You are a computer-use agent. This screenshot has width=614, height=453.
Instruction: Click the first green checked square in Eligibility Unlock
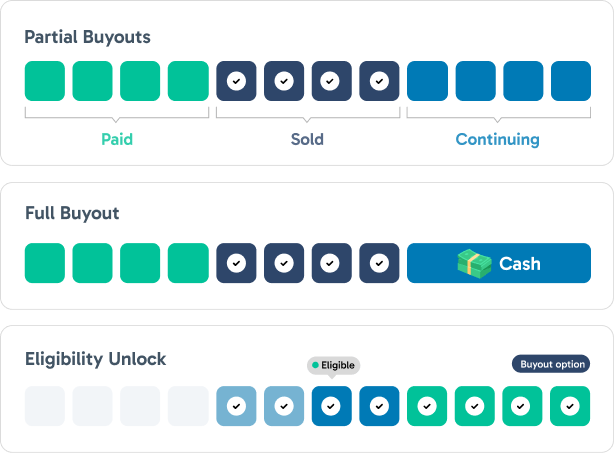click(427, 406)
